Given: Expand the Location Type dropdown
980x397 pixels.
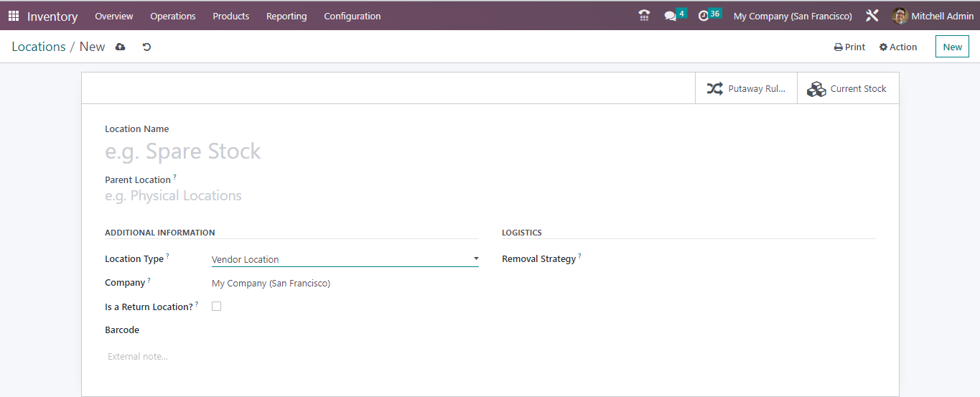Looking at the screenshot, I should 345,259.
